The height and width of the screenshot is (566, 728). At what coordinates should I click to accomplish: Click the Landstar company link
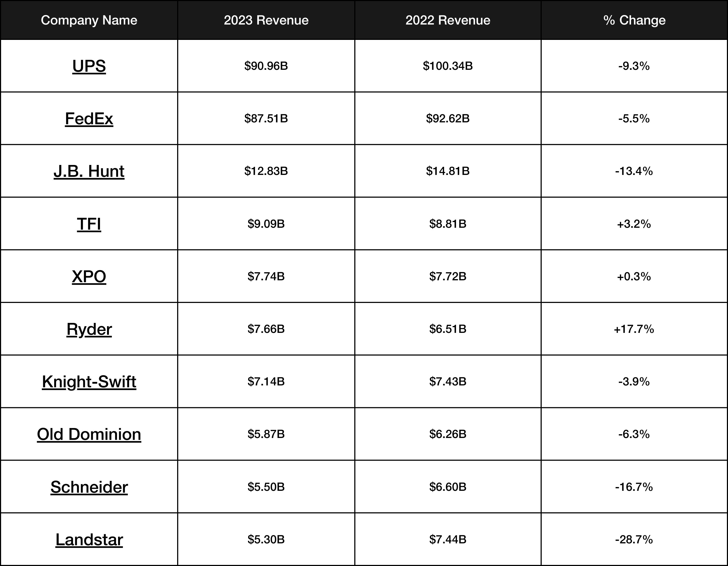89,540
